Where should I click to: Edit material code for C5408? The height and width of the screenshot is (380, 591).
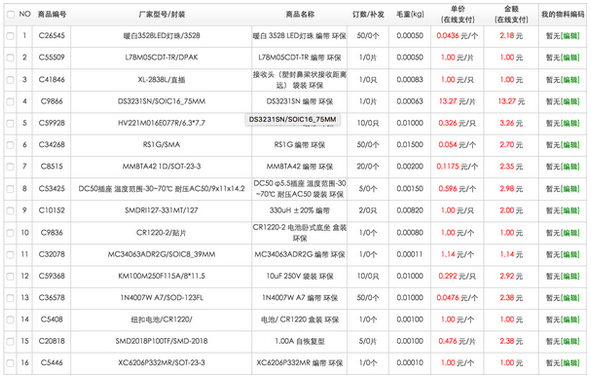coord(570,320)
